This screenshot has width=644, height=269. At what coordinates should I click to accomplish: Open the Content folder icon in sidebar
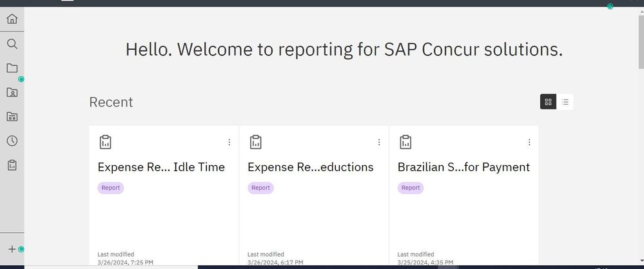(12, 68)
